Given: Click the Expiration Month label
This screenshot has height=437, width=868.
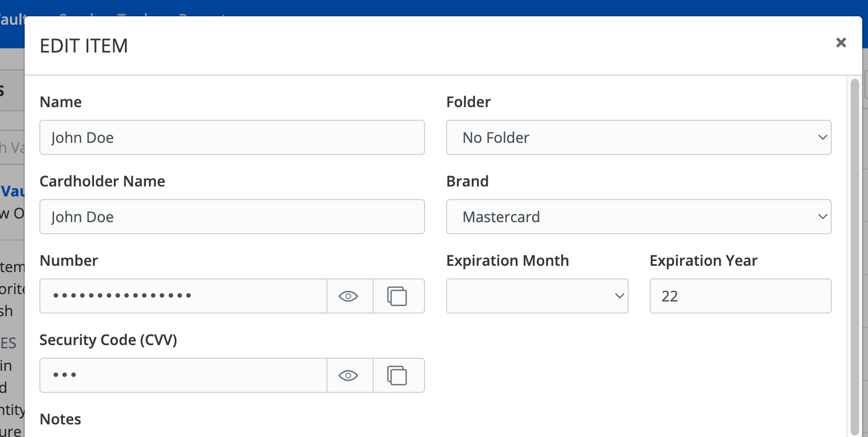Looking at the screenshot, I should [507, 261].
